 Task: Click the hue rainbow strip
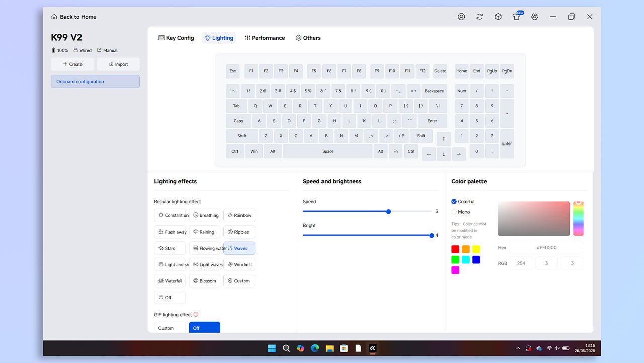[578, 218]
